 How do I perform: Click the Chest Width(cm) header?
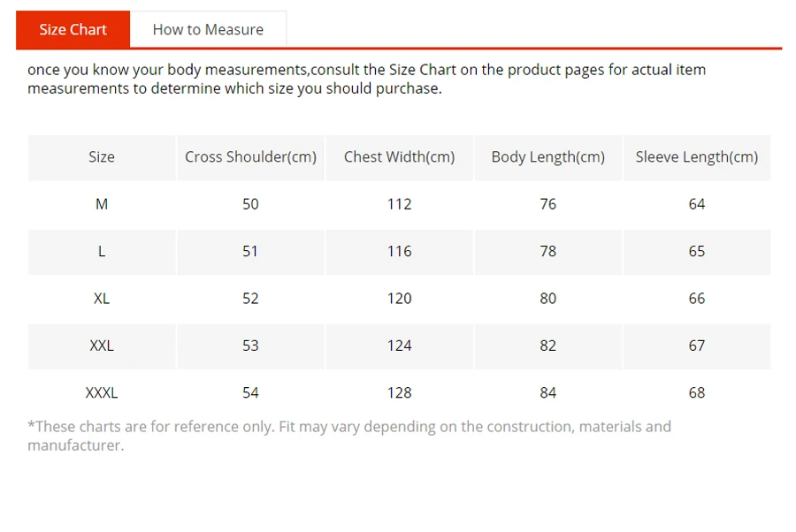[x=399, y=157]
